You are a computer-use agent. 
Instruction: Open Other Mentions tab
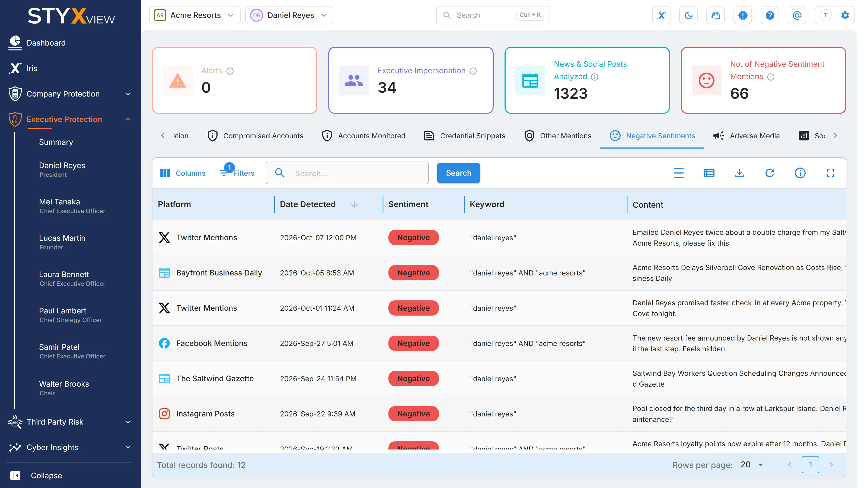(x=558, y=136)
